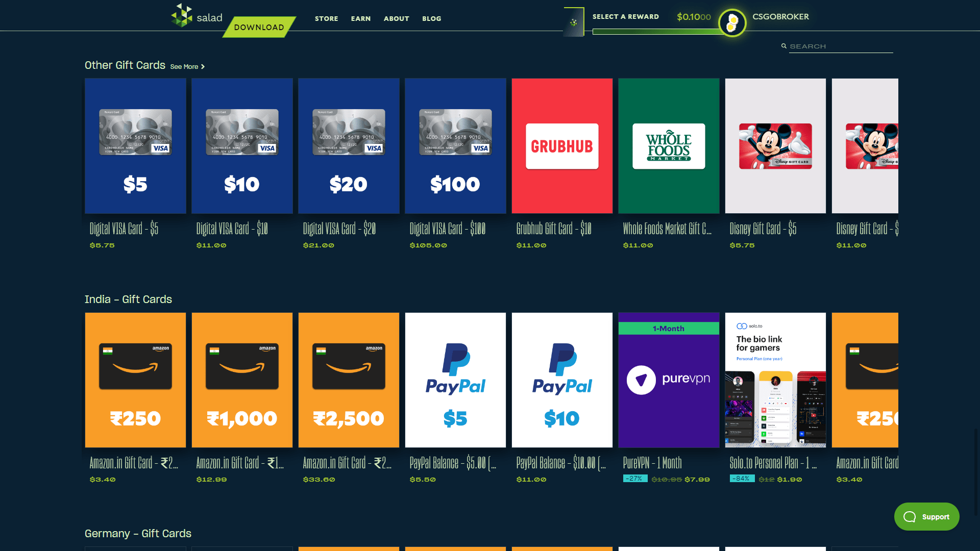Open the search magnifier icon
This screenshot has width=980, height=551.
[785, 46]
